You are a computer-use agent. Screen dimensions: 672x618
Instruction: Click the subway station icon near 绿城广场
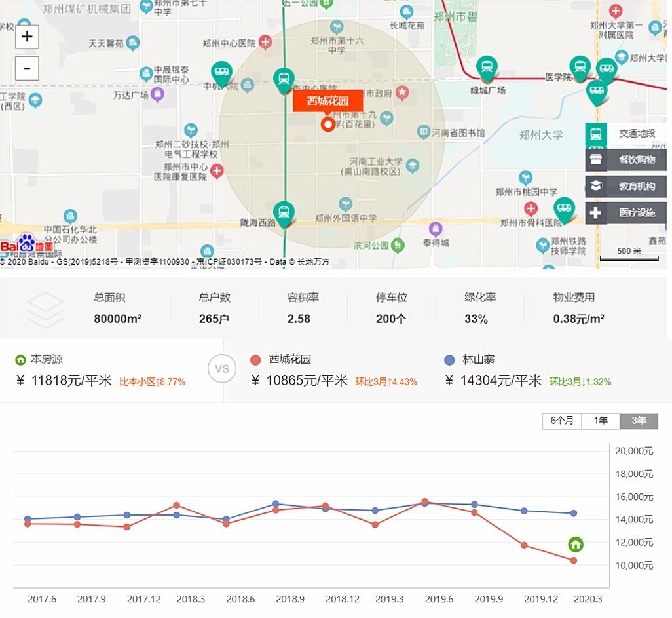tap(487, 68)
